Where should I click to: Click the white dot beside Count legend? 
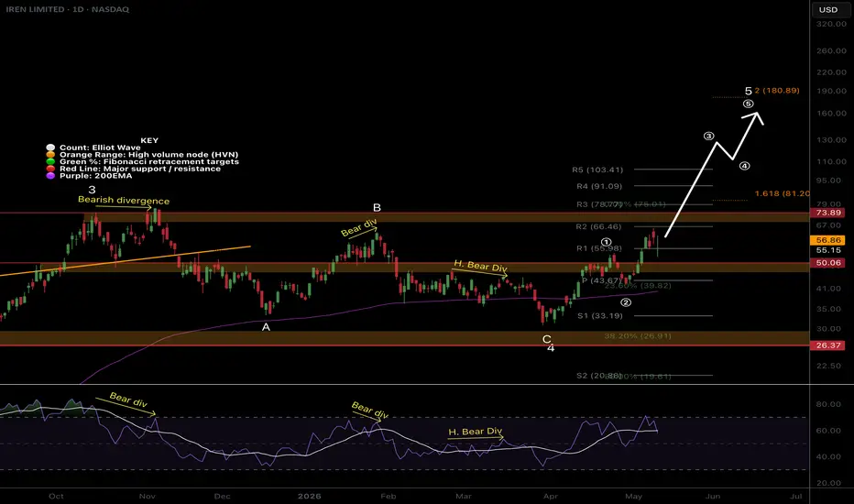50,148
